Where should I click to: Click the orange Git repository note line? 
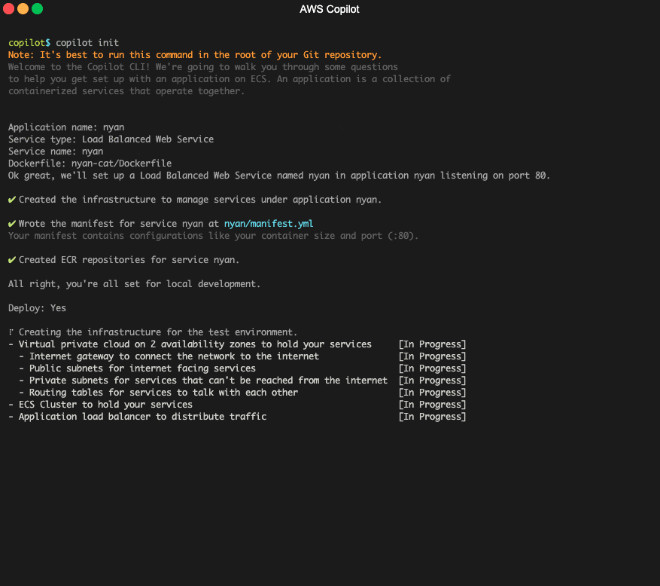195,55
